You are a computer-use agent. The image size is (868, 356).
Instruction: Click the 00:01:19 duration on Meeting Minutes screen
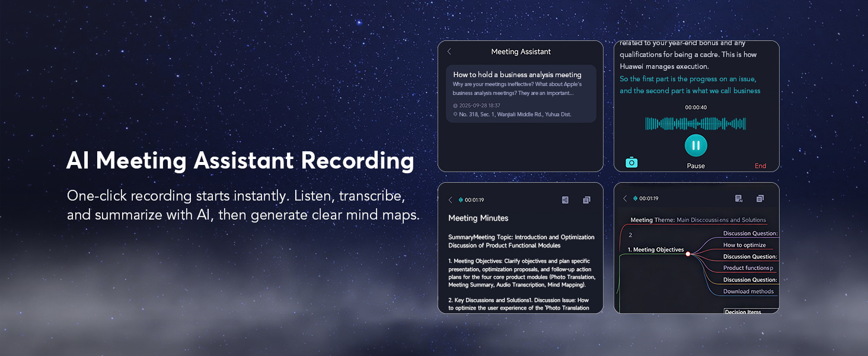tap(474, 200)
